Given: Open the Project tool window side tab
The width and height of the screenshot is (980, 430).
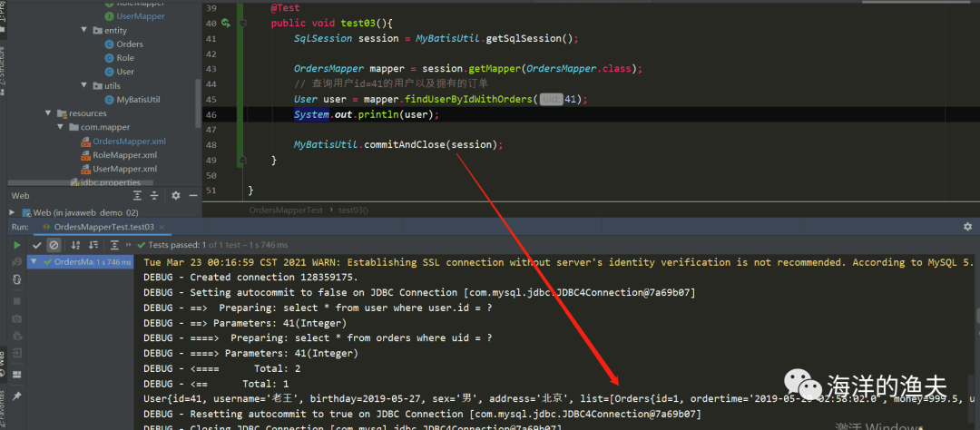Looking at the screenshot, I should click(3, 20).
